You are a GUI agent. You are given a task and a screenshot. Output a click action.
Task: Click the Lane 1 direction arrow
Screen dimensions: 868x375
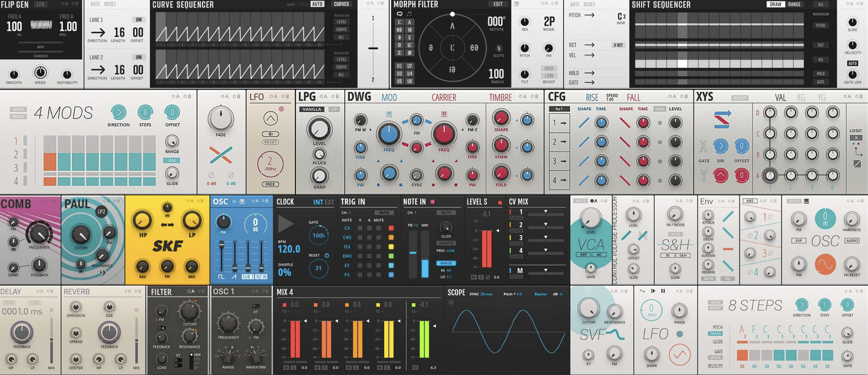point(98,33)
